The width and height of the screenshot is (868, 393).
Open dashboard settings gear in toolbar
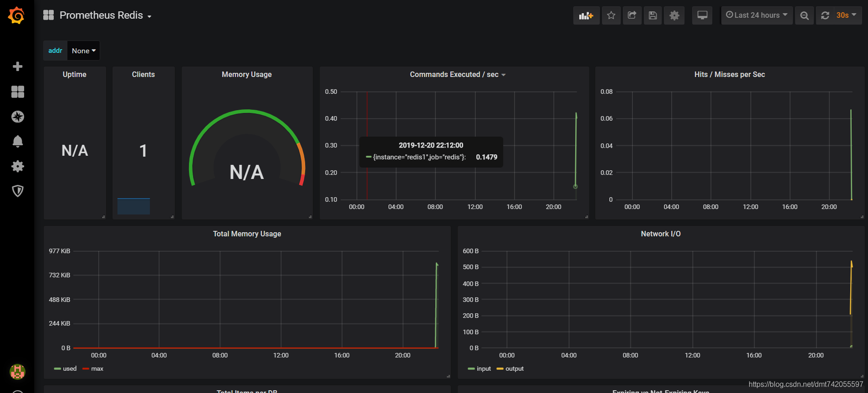tap(674, 15)
